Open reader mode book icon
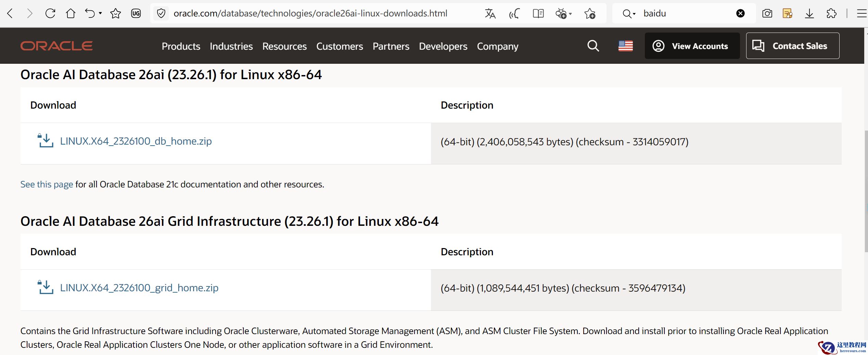868x355 pixels. click(x=538, y=13)
